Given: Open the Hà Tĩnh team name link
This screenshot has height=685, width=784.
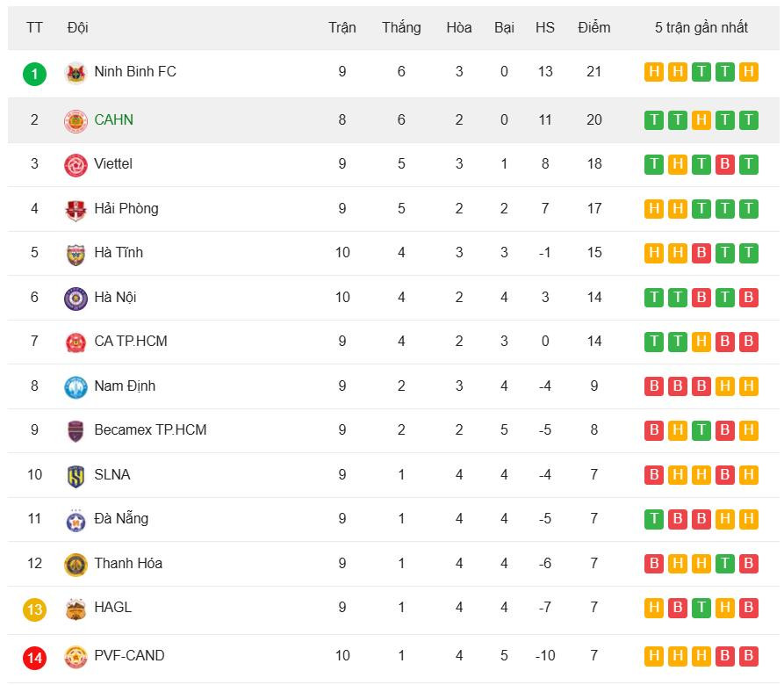Looking at the screenshot, I should [x=119, y=252].
